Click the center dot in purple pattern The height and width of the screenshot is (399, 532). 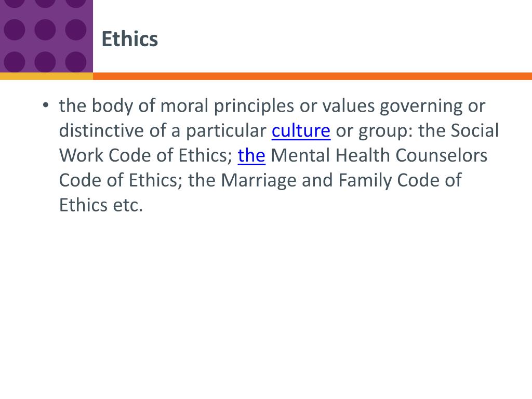(45, 30)
